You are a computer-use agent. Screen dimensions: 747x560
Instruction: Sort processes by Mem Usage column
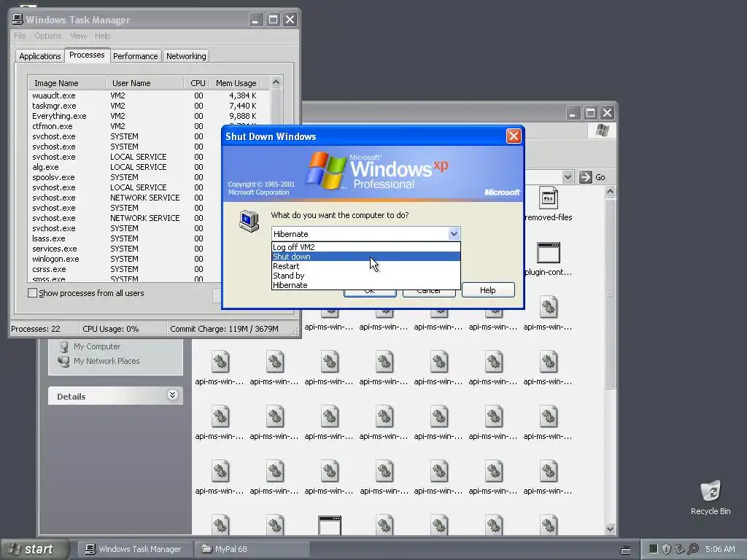(236, 83)
